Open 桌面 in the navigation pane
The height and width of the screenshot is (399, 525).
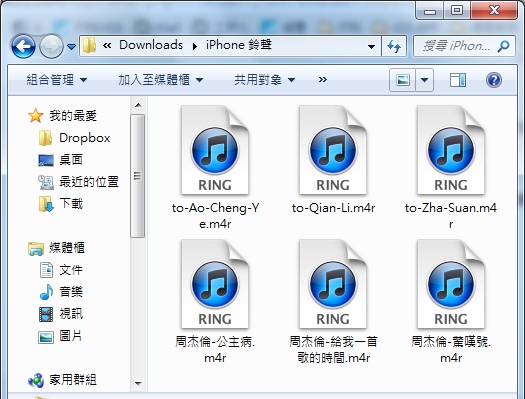point(71,160)
